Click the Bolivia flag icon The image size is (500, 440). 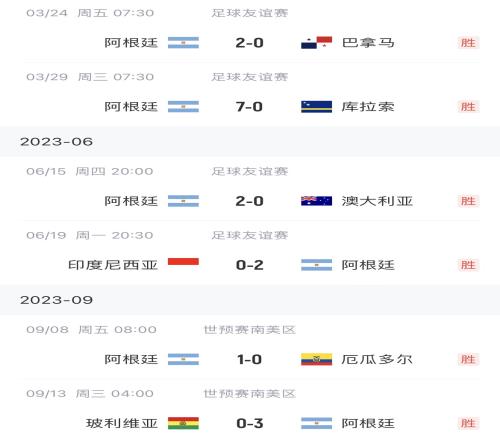[x=183, y=423]
